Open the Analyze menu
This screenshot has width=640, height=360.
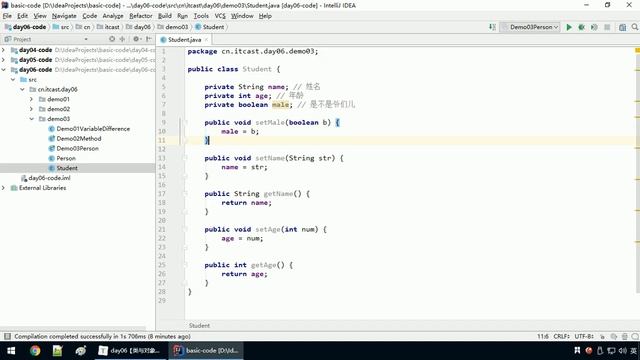(x=113, y=16)
